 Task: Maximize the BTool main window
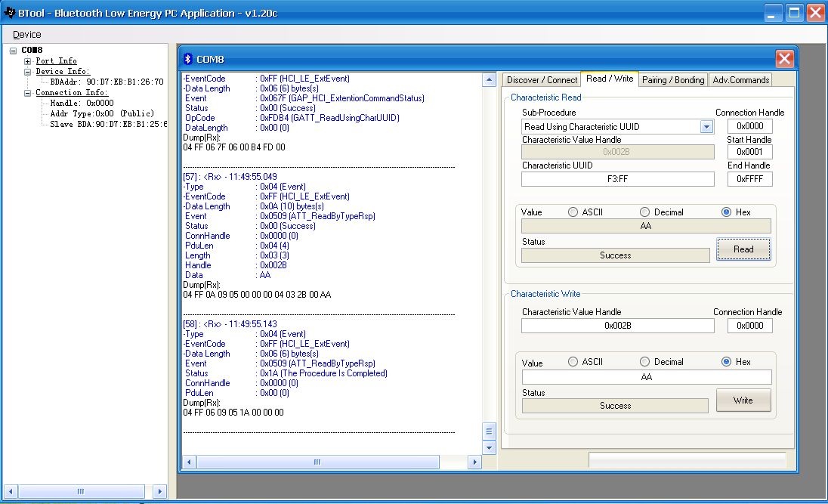coord(794,13)
